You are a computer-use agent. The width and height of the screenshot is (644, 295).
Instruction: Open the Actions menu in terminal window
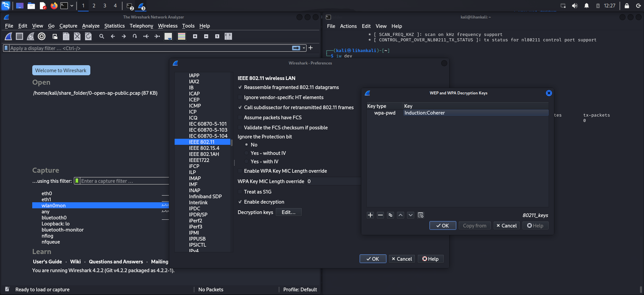[348, 26]
